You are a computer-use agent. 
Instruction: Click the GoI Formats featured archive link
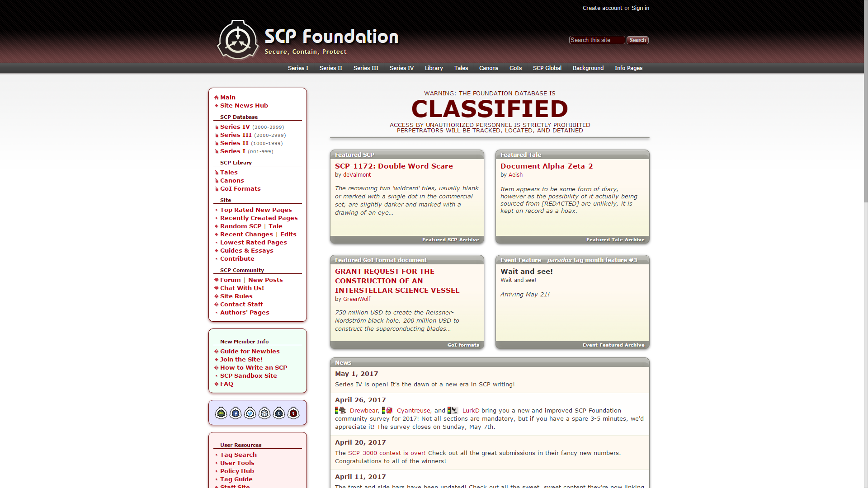pos(463,344)
